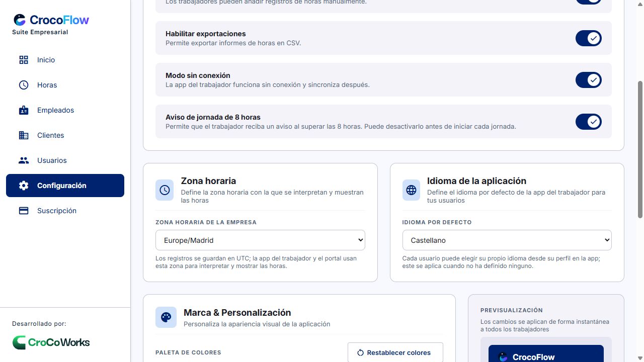The image size is (644, 362).
Task: Toggle the partially visible manual hours switch at top
Action: tap(589, 2)
